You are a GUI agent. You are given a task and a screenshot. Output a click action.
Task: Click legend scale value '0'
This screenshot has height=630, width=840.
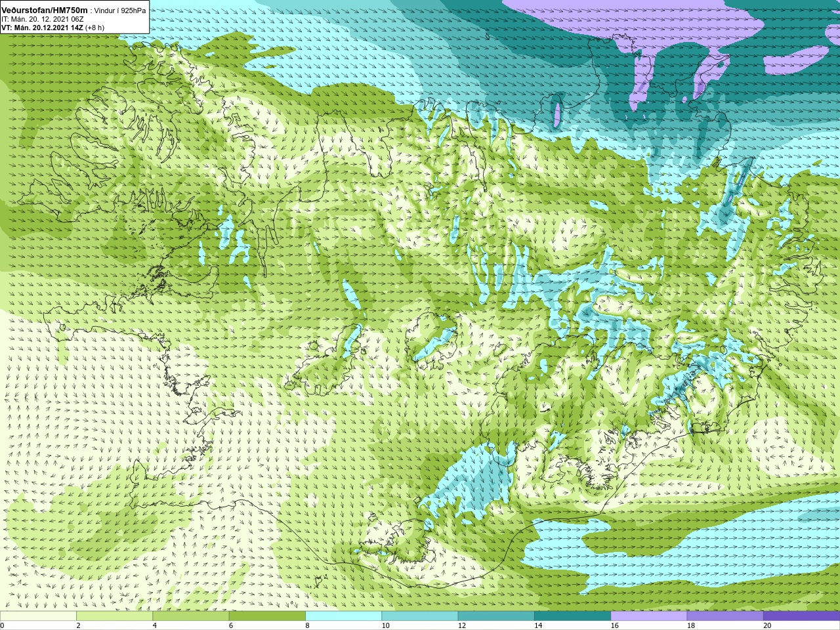(3, 625)
